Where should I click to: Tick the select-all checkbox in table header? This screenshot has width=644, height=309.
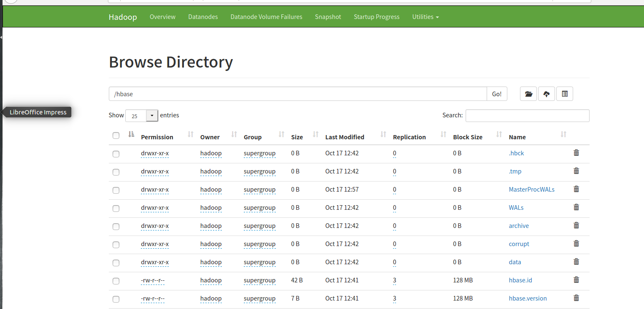(116, 136)
